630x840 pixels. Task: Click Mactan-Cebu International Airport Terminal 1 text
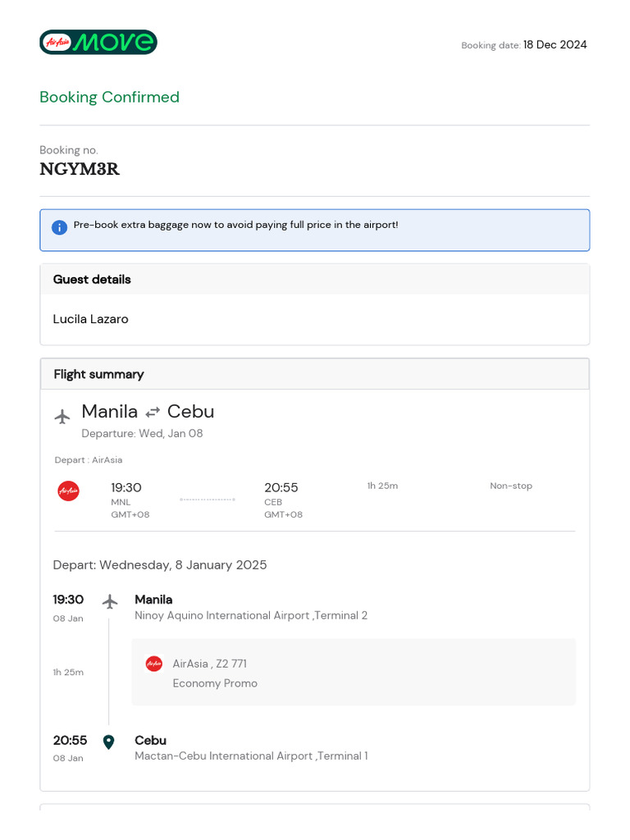point(251,756)
